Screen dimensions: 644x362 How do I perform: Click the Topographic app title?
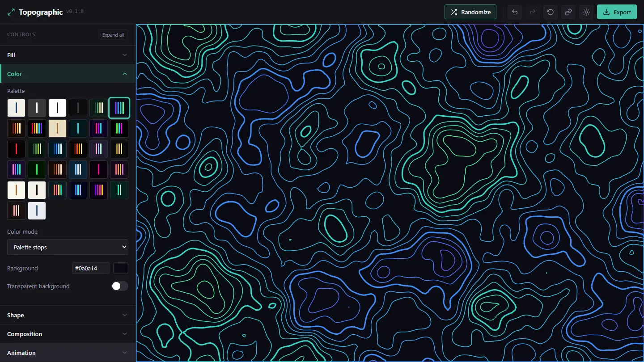(41, 12)
